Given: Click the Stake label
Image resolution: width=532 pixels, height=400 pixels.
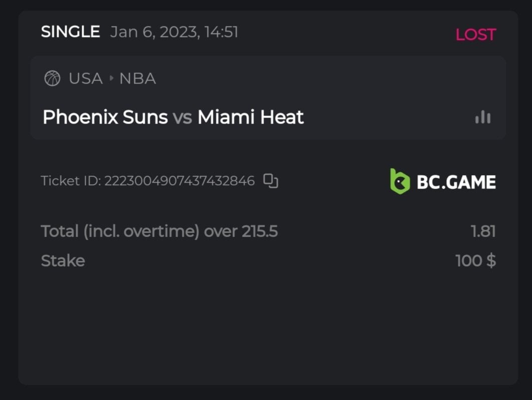Looking at the screenshot, I should click(63, 261).
